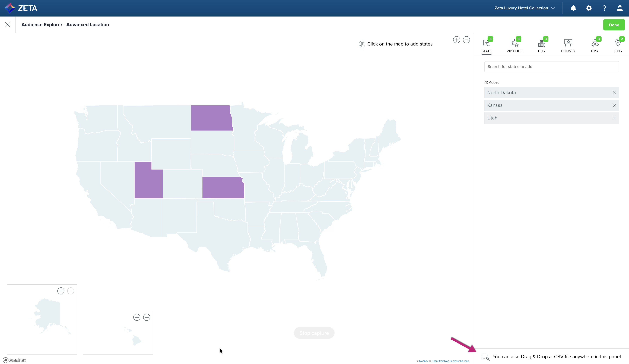Expand the Zeta Luxury Hotel Collection dropdown
Viewport: 629px width, 364px height.
pyautogui.click(x=524, y=8)
